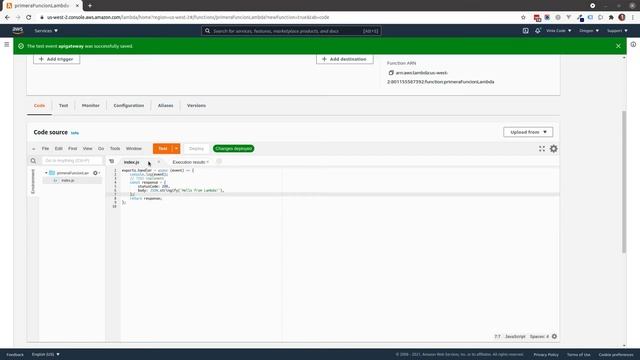The width and height of the screenshot is (640, 360).
Task: Open the Oregon region dropdown
Action: (x=589, y=31)
